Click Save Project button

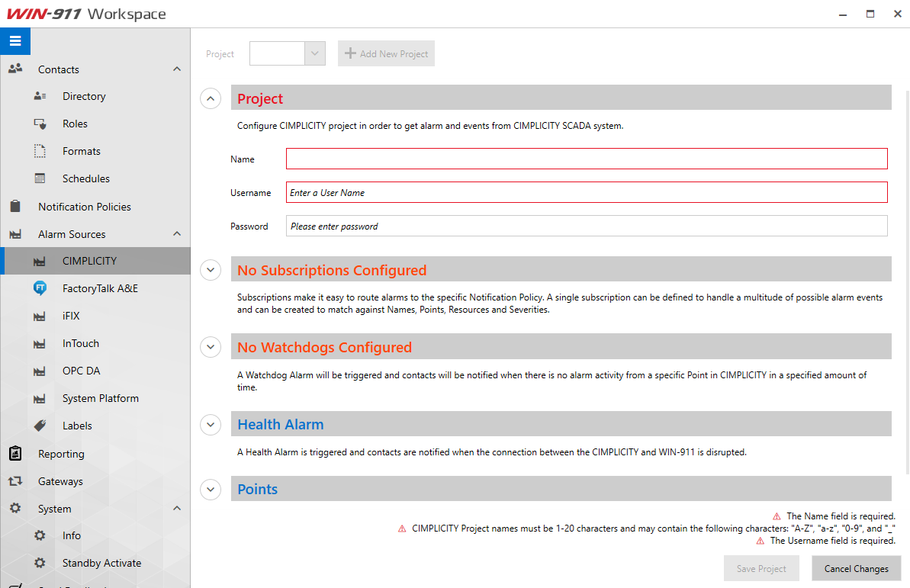point(761,569)
